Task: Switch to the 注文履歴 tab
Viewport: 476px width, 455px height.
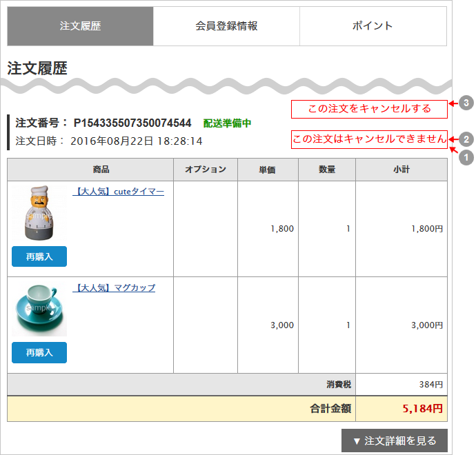Action: [80, 26]
